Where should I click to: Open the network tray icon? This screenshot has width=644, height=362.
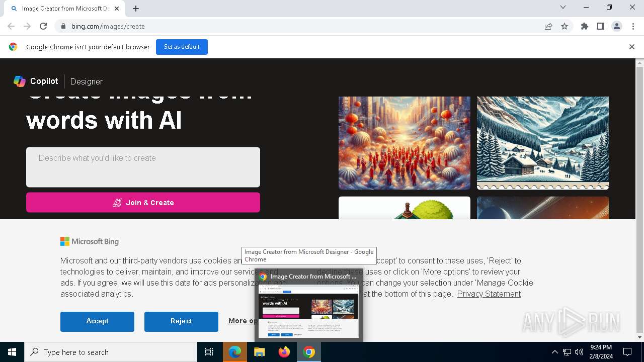tap(567, 352)
